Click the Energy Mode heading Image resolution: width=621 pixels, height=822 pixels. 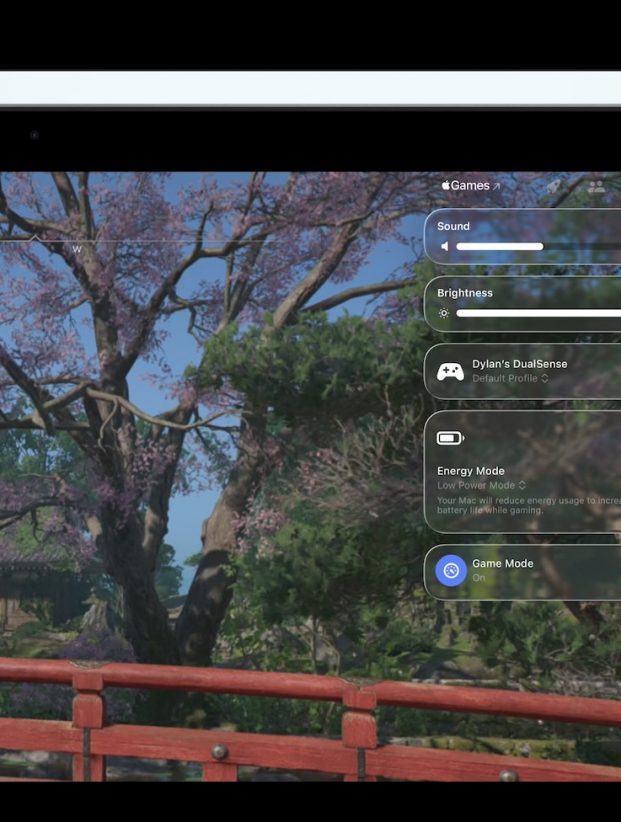[470, 471]
